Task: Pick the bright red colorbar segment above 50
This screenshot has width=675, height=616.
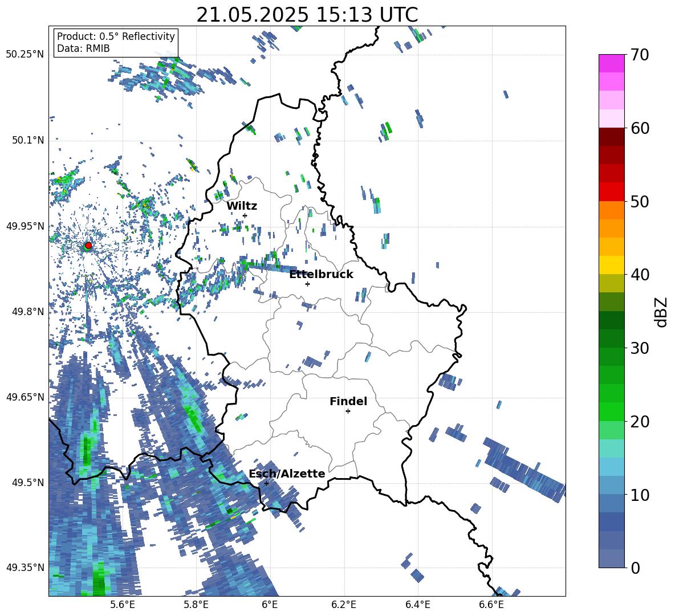Action: [611, 192]
